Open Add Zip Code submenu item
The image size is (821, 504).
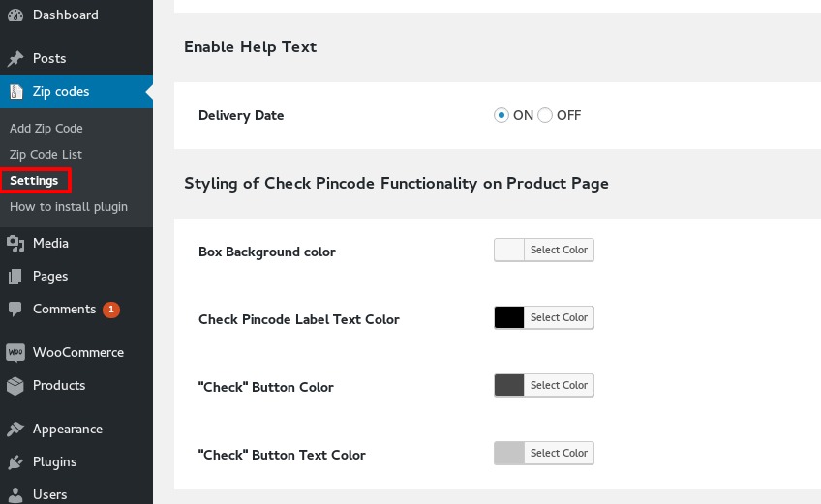pyautogui.click(x=46, y=129)
